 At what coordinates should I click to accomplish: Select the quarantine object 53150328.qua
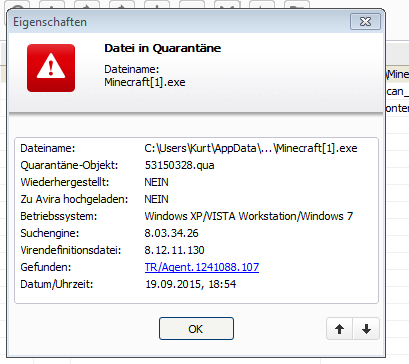click(x=179, y=165)
